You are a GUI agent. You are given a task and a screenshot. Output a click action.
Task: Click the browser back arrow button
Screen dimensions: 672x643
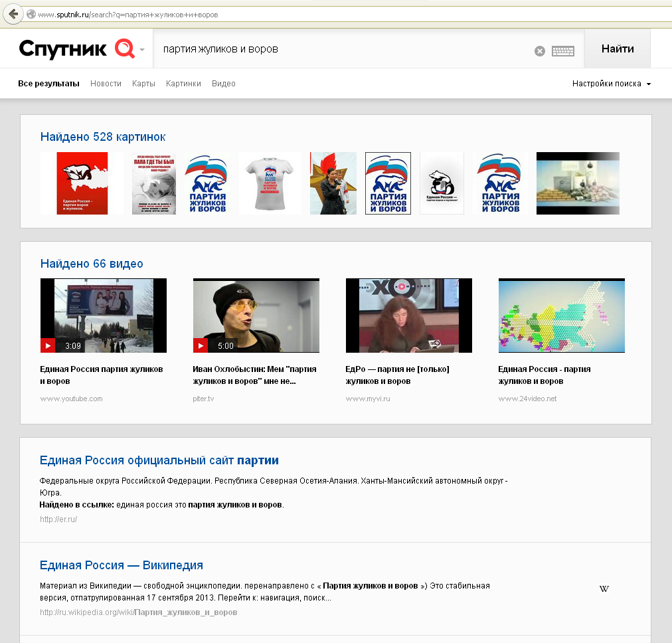[x=13, y=14]
